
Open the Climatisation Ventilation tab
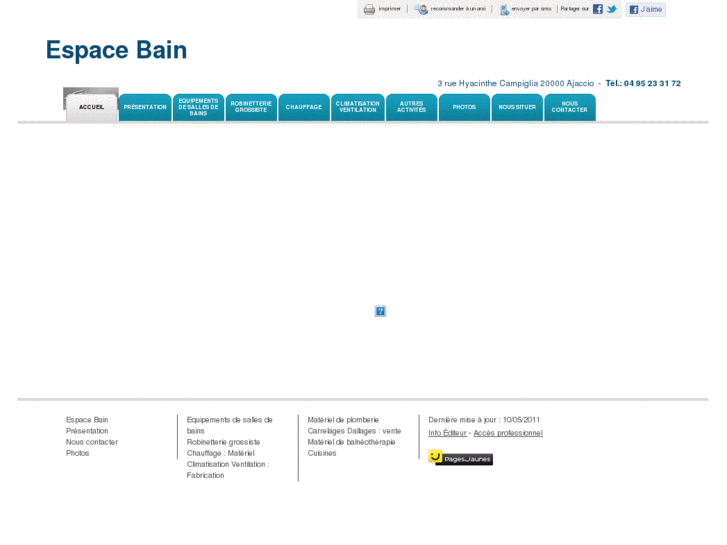point(358,107)
